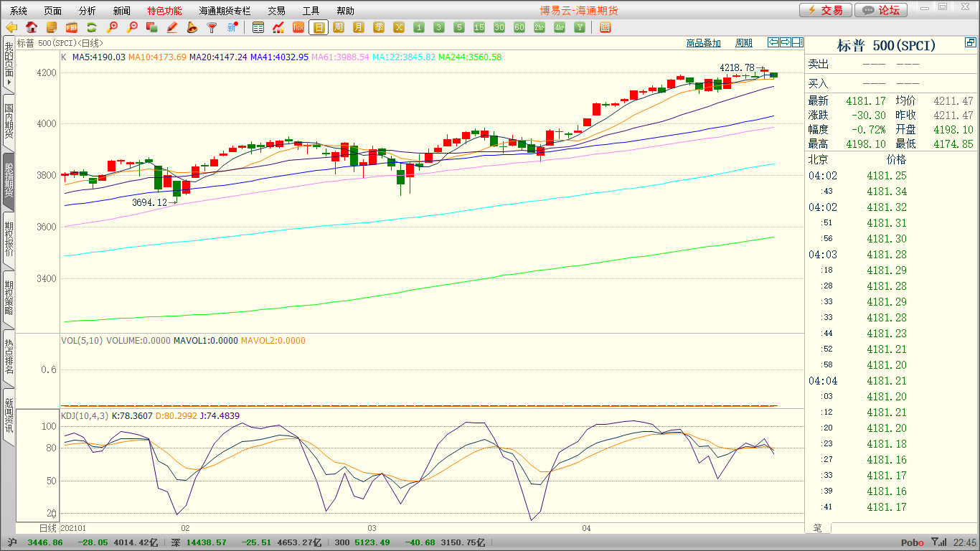Zoom in with magnifier plus icon
Viewport: 980px width, 551px height.
pyautogui.click(x=112, y=27)
